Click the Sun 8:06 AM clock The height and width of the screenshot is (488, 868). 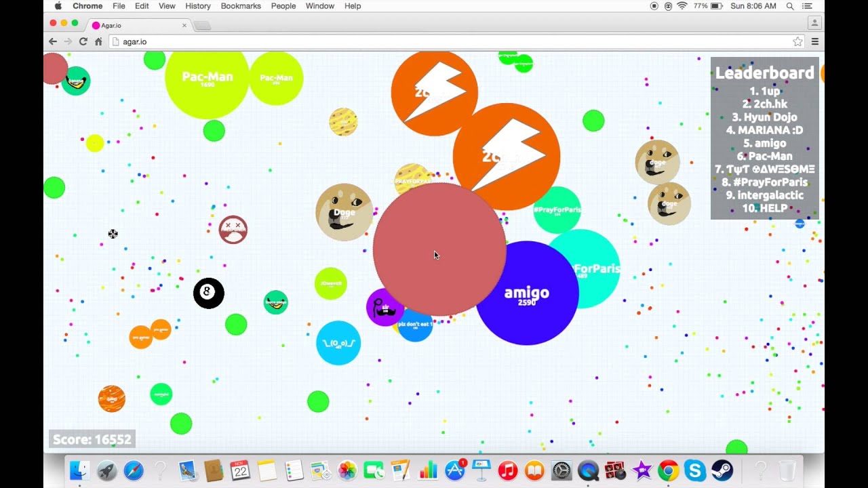[x=753, y=6]
